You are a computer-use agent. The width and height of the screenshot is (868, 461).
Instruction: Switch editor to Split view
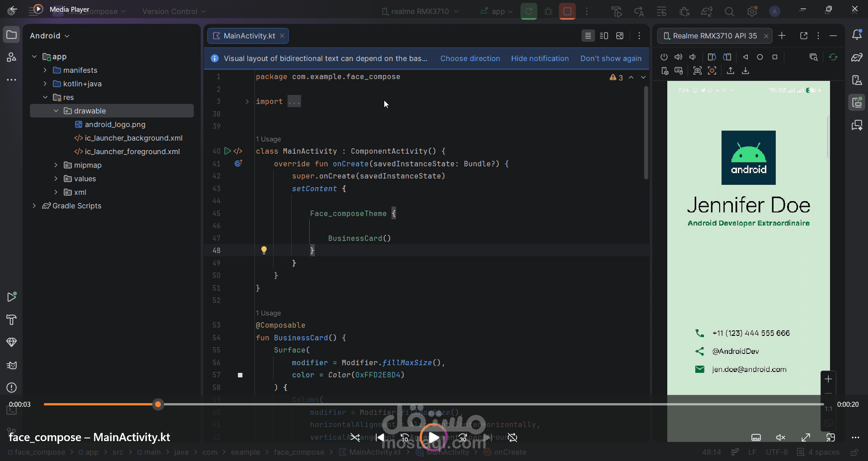coord(604,36)
